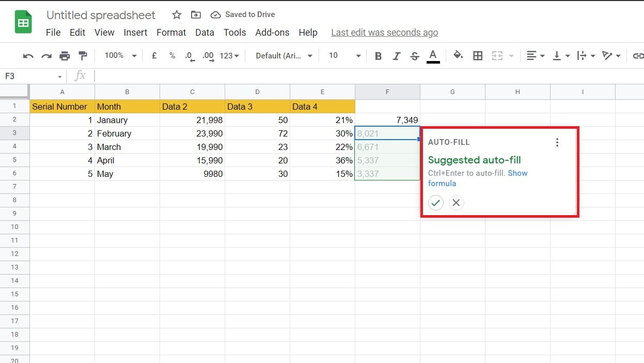Toggle strikethrough formatting
This screenshot has width=644, height=363.
point(415,55)
